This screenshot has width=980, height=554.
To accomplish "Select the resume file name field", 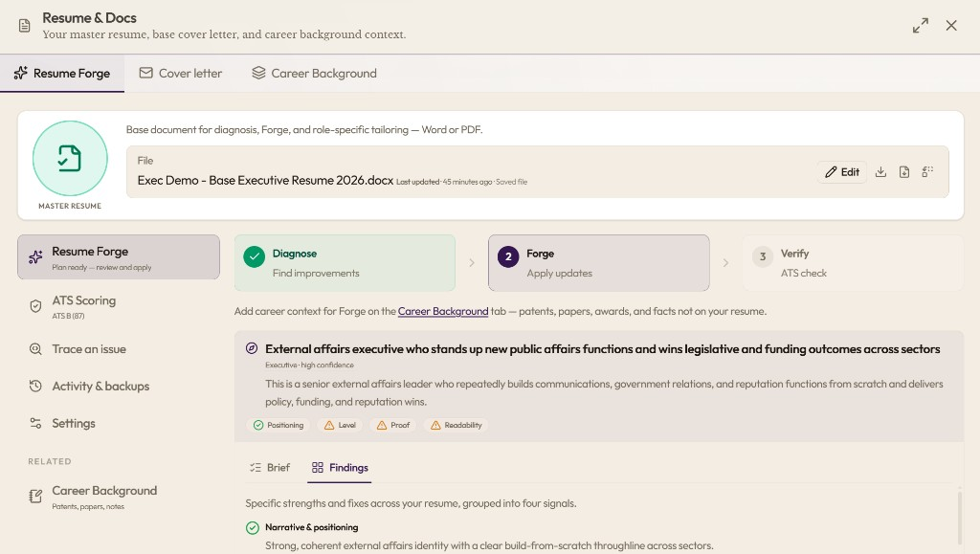I will [x=538, y=172].
